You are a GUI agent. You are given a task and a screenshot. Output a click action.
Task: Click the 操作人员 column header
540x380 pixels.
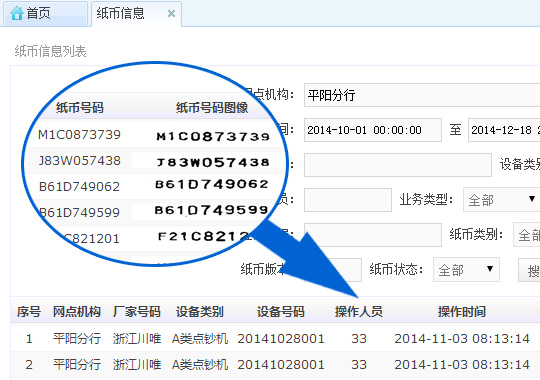coord(359,312)
